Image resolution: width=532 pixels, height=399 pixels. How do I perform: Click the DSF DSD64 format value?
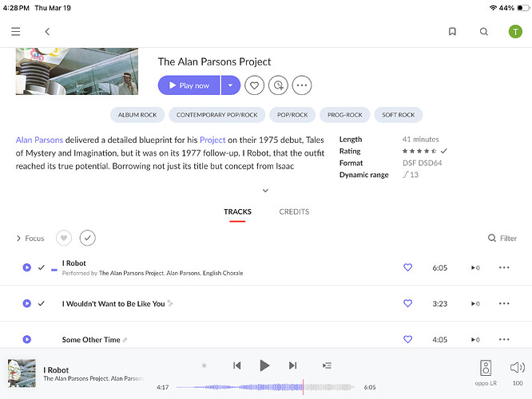click(422, 163)
